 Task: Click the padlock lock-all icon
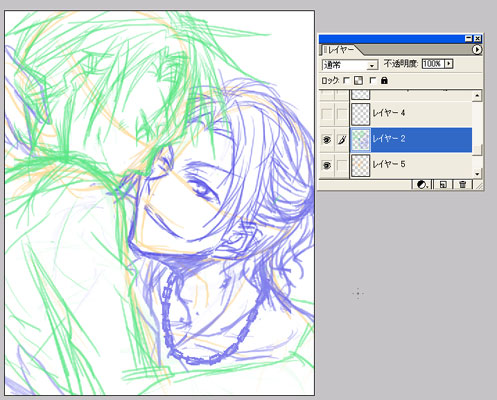pyautogui.click(x=384, y=80)
